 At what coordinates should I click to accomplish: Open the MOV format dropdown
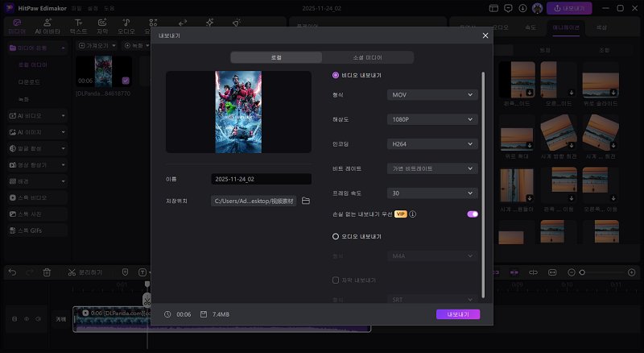click(432, 94)
